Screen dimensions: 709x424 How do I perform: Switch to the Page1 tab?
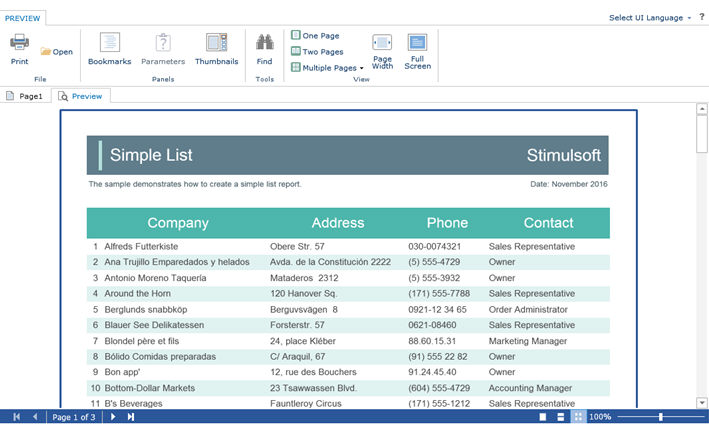pos(25,96)
